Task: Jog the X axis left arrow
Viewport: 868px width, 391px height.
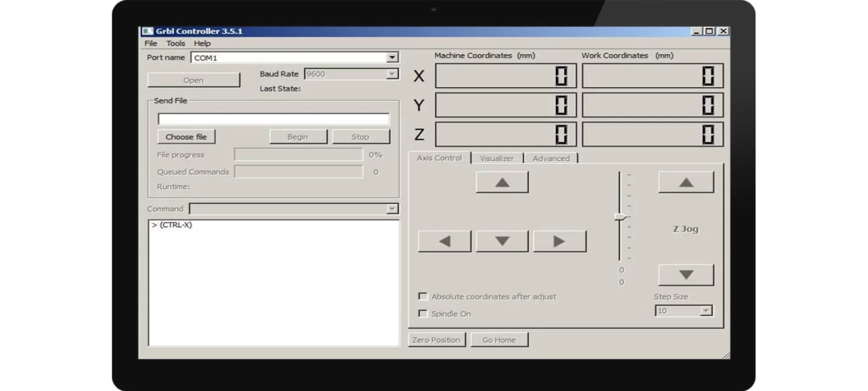Action: (445, 241)
